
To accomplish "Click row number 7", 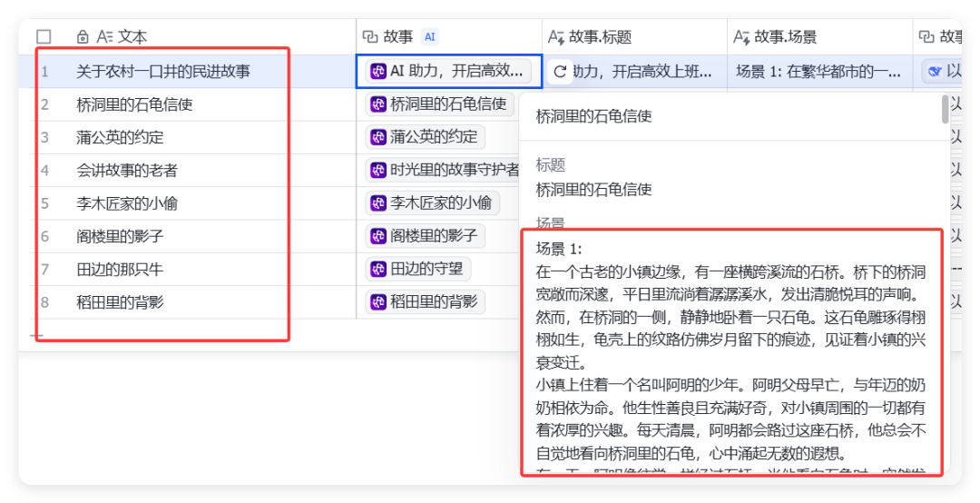I will pyautogui.click(x=45, y=270).
